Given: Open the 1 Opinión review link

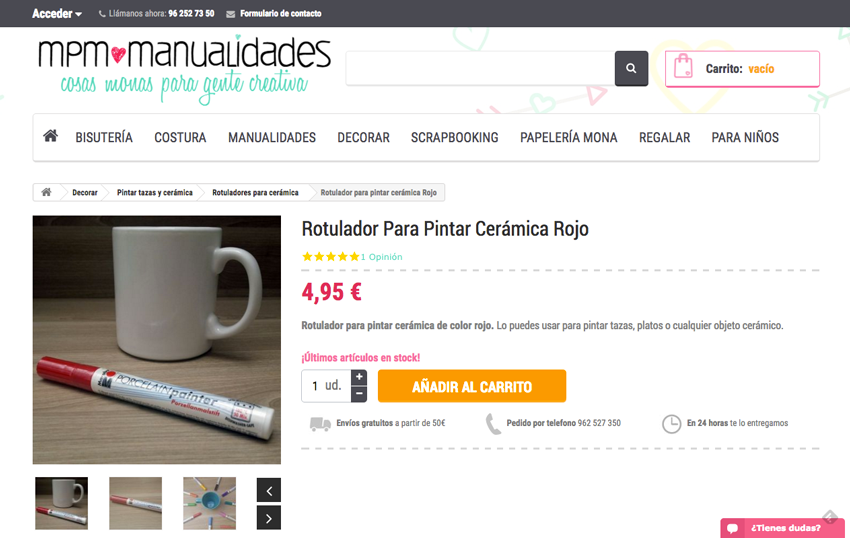Looking at the screenshot, I should [x=382, y=257].
